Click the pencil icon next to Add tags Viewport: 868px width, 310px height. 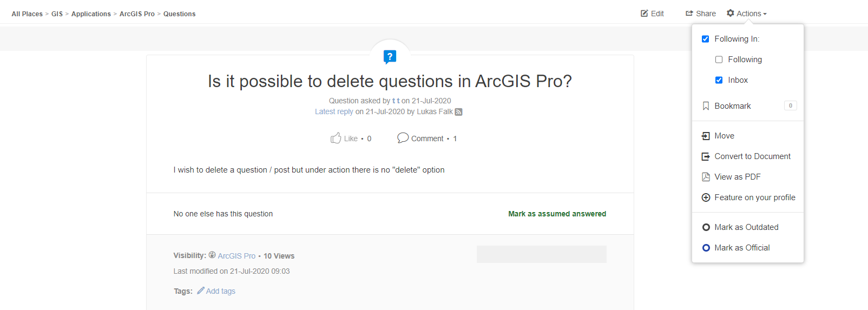click(201, 291)
